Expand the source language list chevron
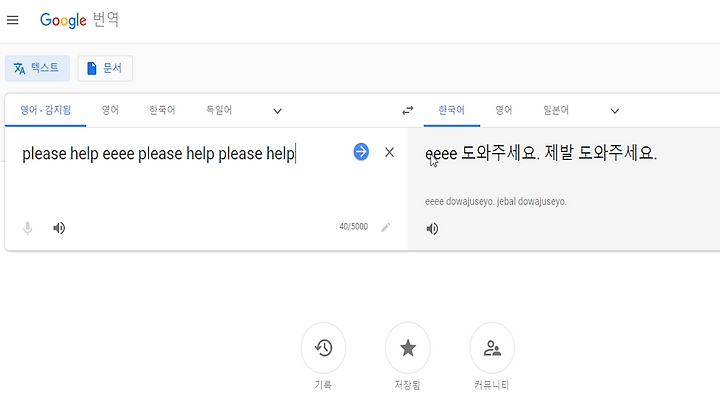Image resolution: width=720 pixels, height=404 pixels. click(277, 111)
